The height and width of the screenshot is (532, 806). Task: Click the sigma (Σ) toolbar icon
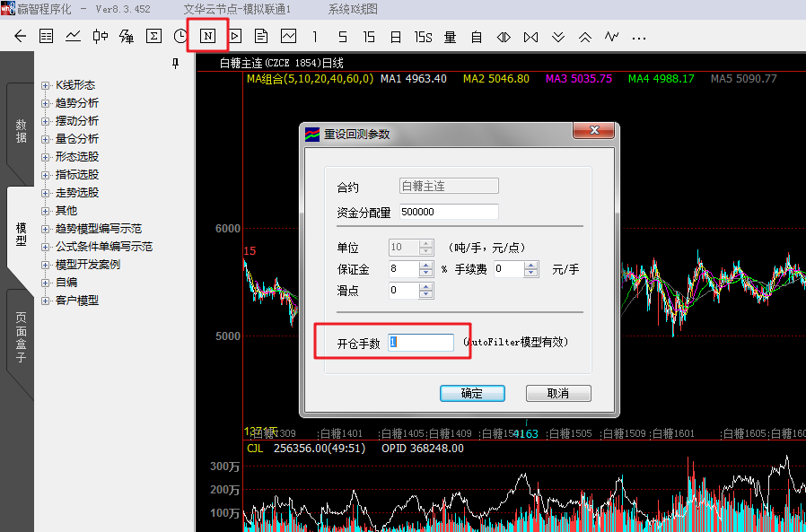click(x=153, y=37)
